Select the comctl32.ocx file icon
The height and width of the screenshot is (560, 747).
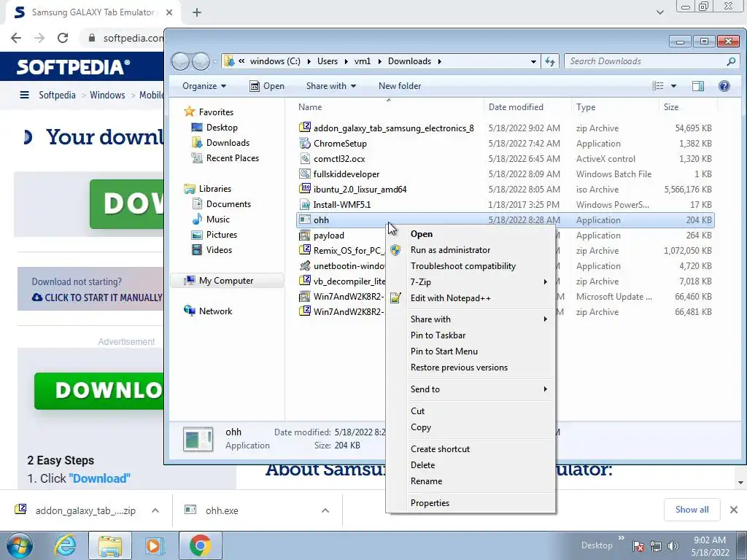point(304,158)
